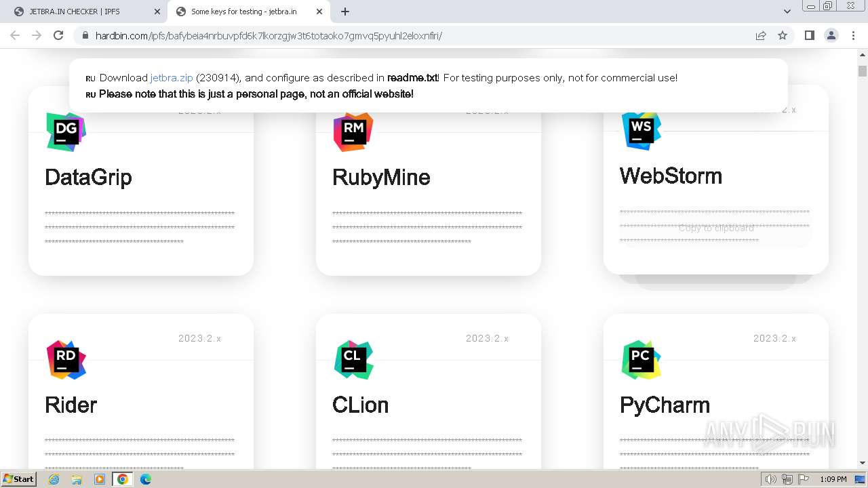Switch to the JETBRA.IN CHECKER | IPFS tab
This screenshot has width=868, height=488.
click(85, 12)
